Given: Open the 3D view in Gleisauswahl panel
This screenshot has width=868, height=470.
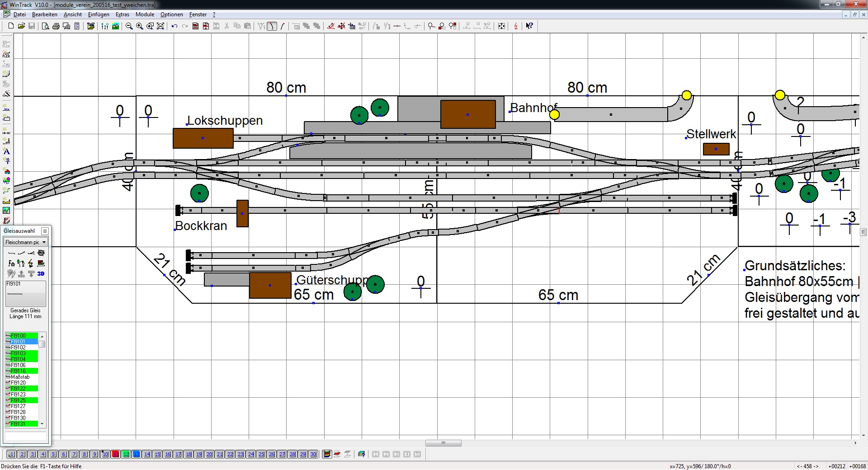Looking at the screenshot, I should click(x=41, y=273).
